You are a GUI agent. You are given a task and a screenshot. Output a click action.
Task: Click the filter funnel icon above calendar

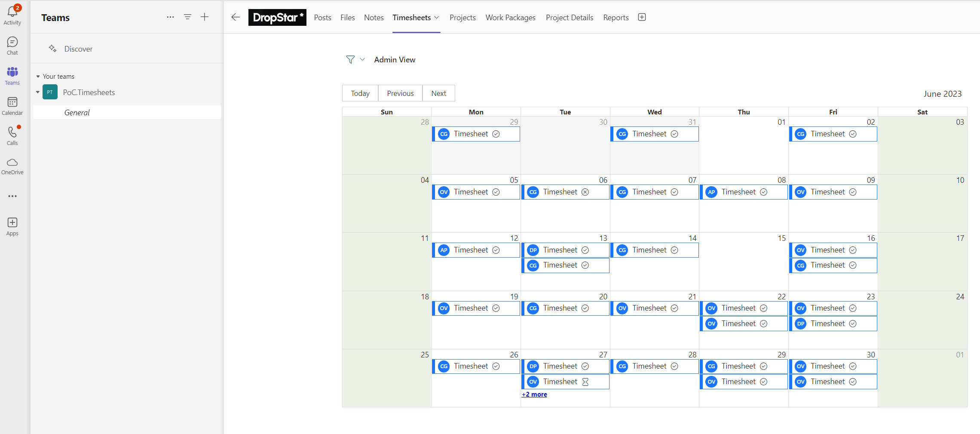350,60
